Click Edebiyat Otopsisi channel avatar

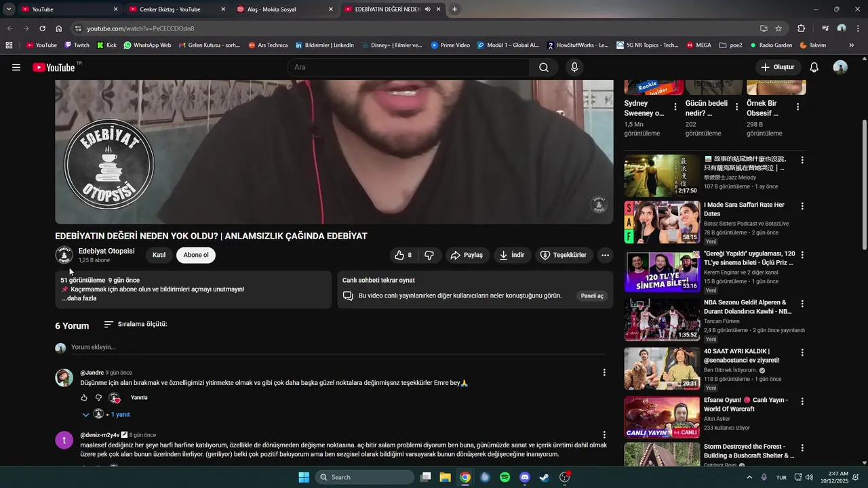tap(64, 255)
